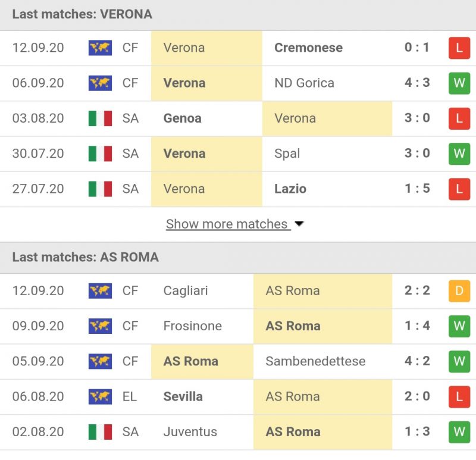Click the green W badge for Verona–ND Gorica
This screenshot has height=460, width=476.
pos(459,83)
